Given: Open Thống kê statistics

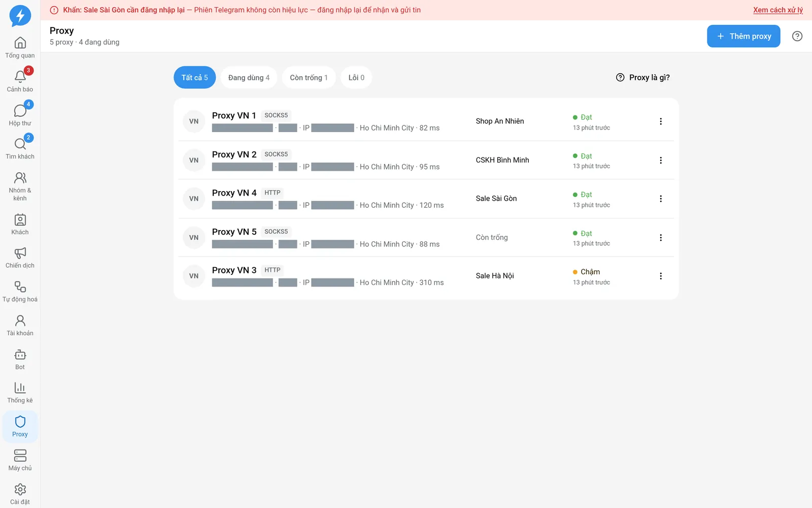Looking at the screenshot, I should click(x=20, y=393).
